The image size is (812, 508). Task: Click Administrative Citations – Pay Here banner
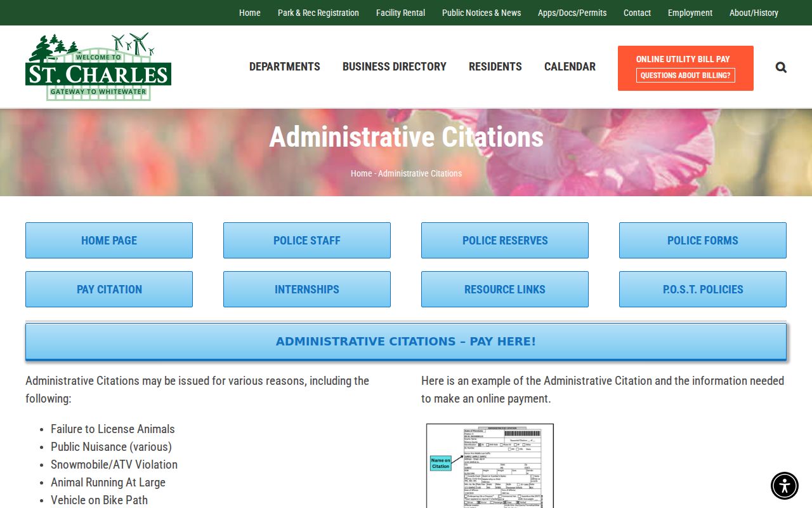[406, 342]
